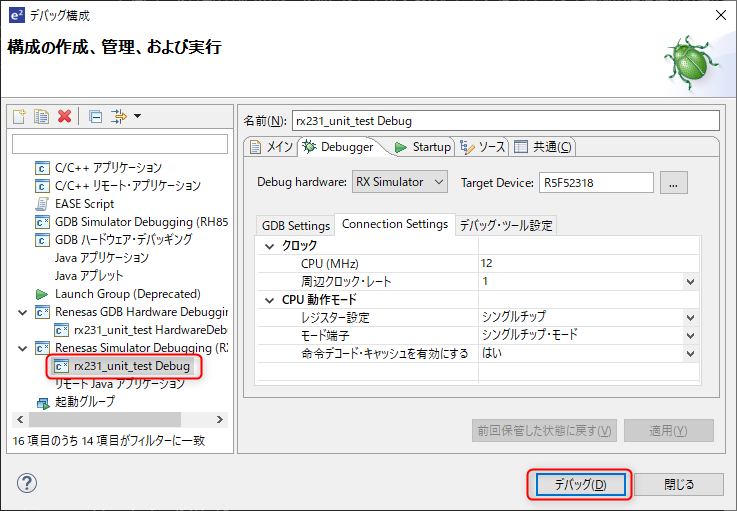
Task: Click the EASE Script icon
Action: click(42, 204)
